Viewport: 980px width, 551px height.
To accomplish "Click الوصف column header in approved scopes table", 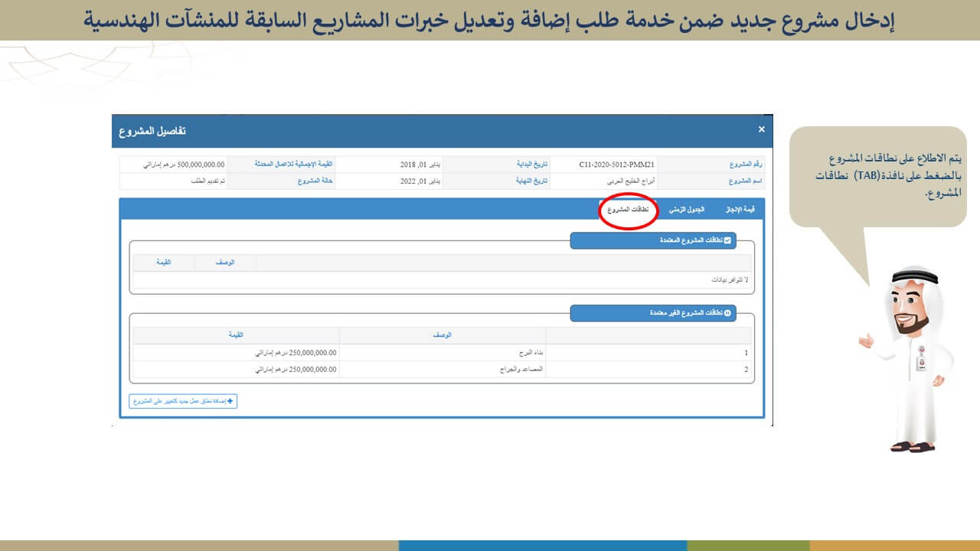I will [225, 262].
